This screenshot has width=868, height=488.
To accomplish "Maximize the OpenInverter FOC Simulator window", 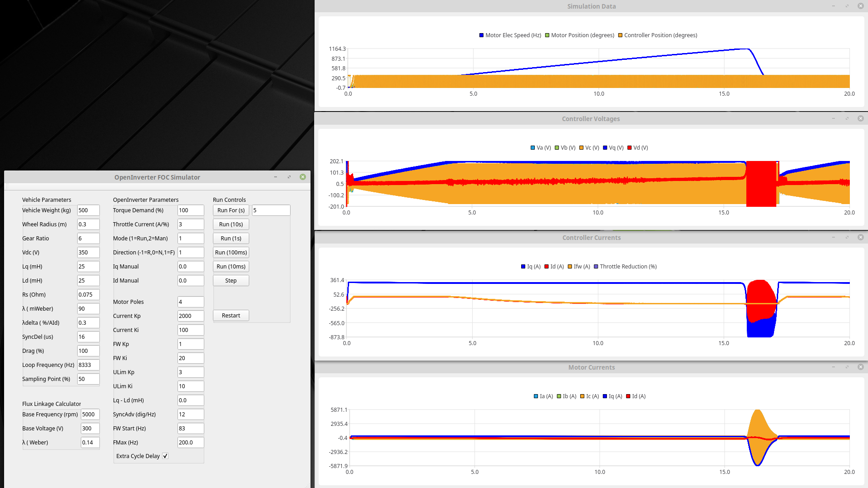I will (x=289, y=177).
